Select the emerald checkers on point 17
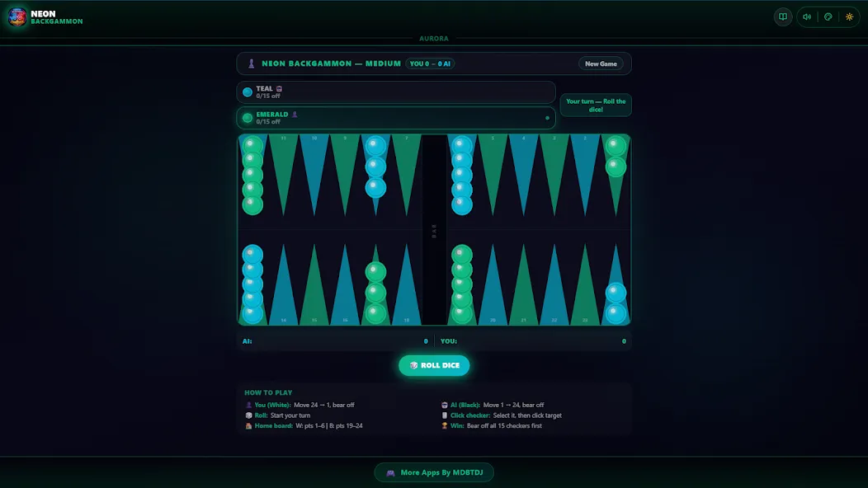868x488 pixels. 375,293
